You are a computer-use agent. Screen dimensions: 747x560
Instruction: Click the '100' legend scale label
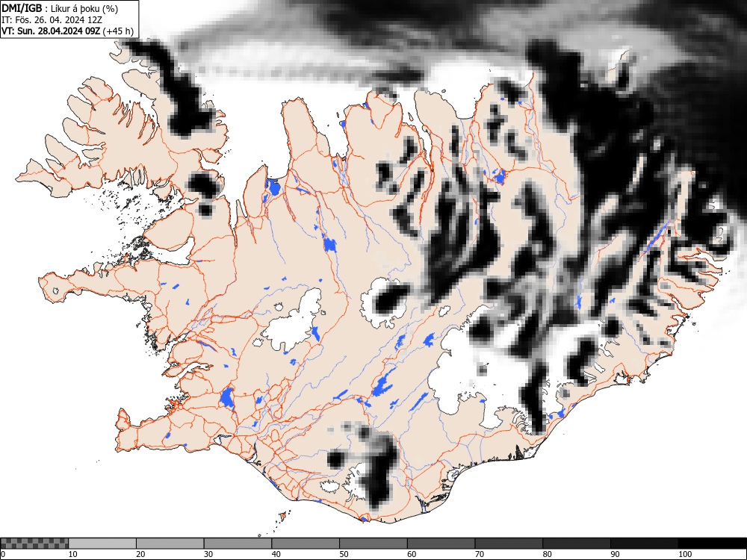[x=684, y=554]
